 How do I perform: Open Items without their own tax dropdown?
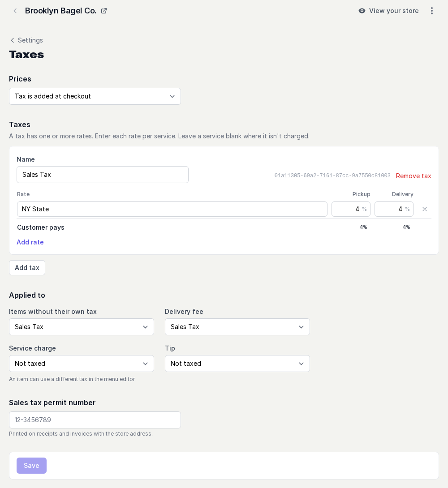tap(82, 327)
